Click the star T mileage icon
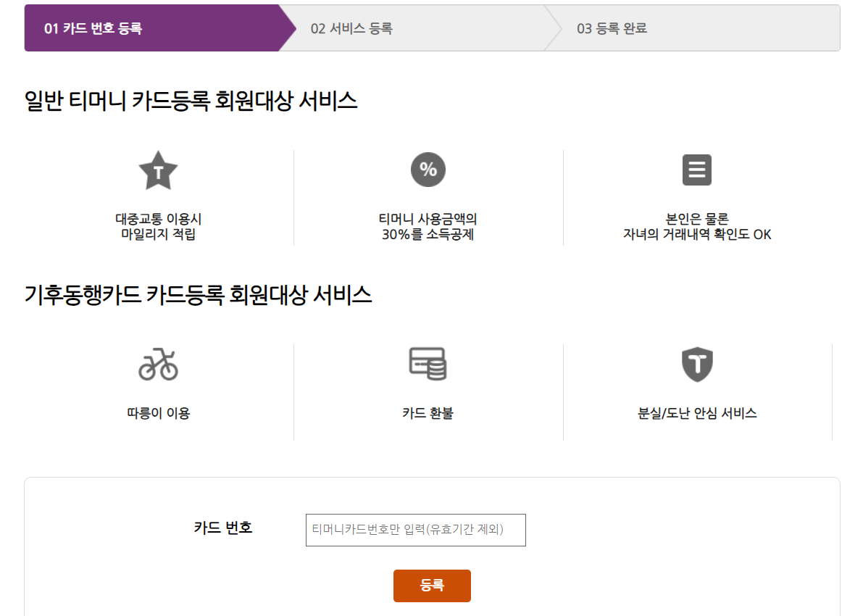 click(158, 170)
